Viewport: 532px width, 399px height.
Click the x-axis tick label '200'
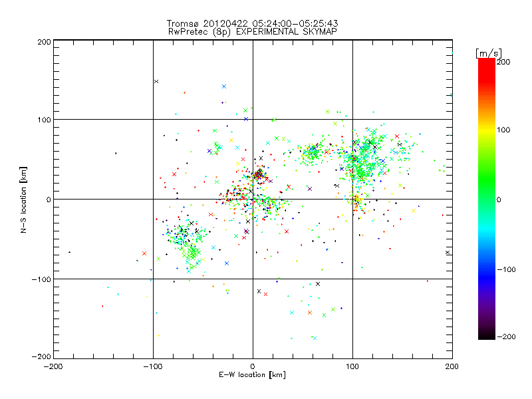tap(452, 366)
